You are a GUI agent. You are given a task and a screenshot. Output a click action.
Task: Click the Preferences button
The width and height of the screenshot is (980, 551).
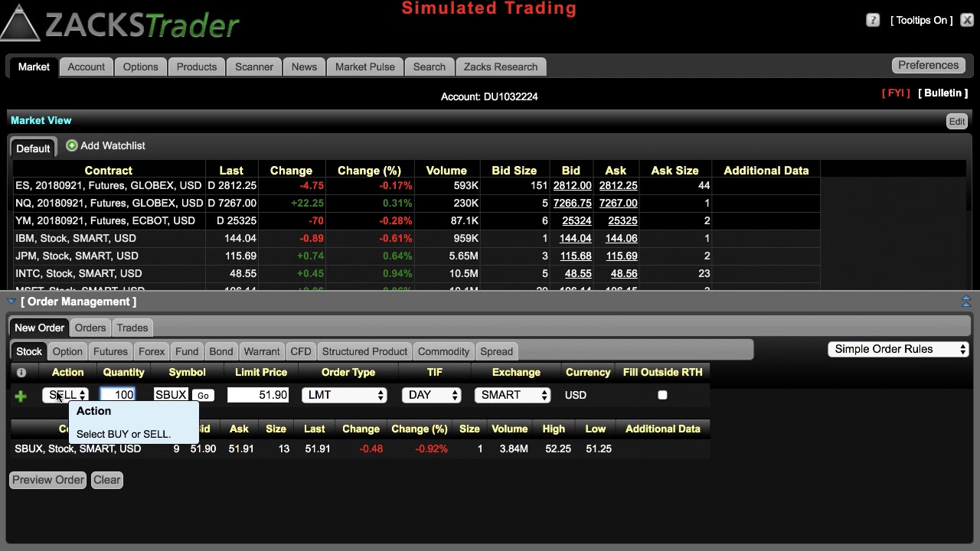(929, 65)
